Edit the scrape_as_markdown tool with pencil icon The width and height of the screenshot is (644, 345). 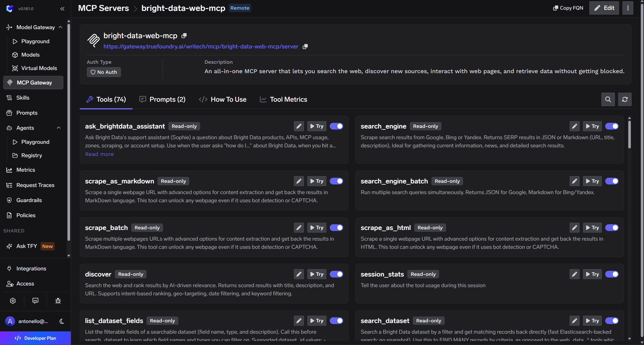pyautogui.click(x=299, y=181)
